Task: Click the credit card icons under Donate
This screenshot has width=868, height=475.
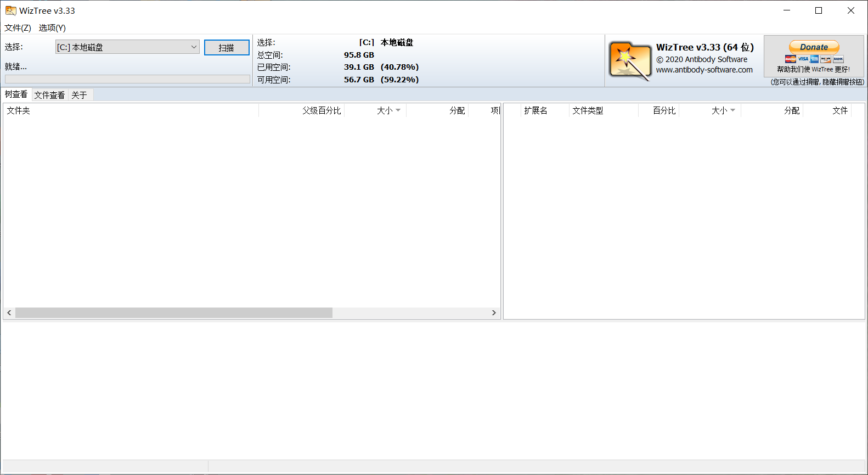Action: (814, 59)
